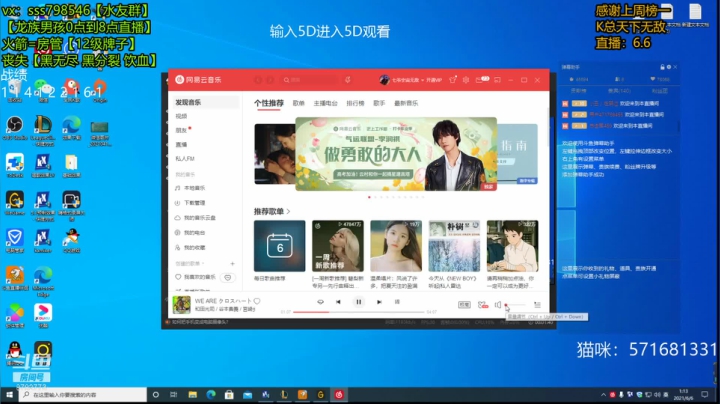This screenshot has height=404, width=720.
Task: Switch to the 歌手 tab
Action: click(379, 103)
